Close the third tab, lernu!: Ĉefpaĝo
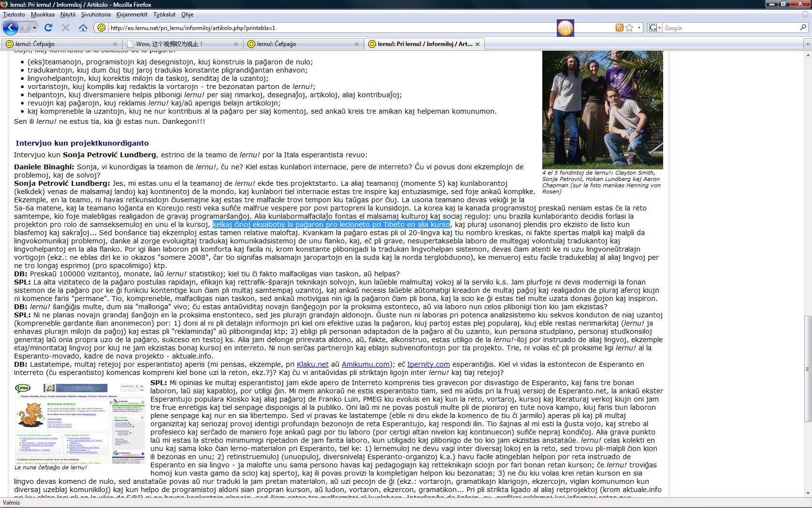This screenshot has height=508, width=812. (x=357, y=44)
